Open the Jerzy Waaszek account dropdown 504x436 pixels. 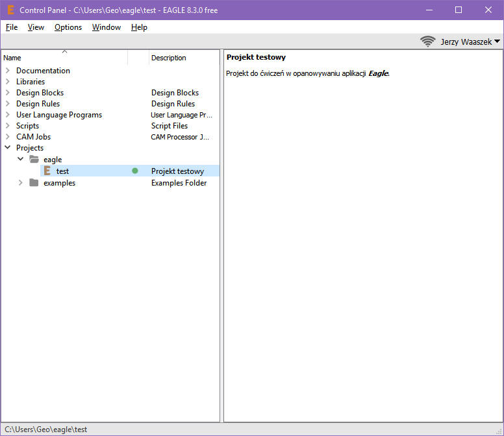pyautogui.click(x=470, y=42)
